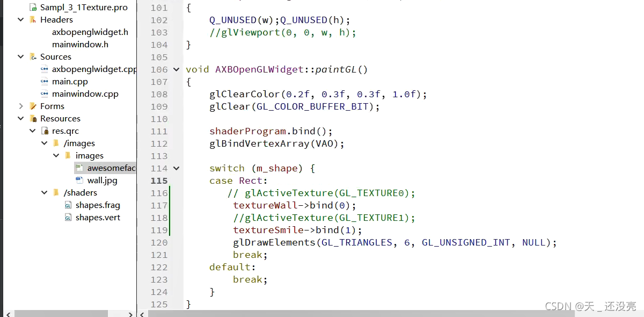Click the Headers folder icon
Viewport: 644px width, 317px height.
[33, 20]
